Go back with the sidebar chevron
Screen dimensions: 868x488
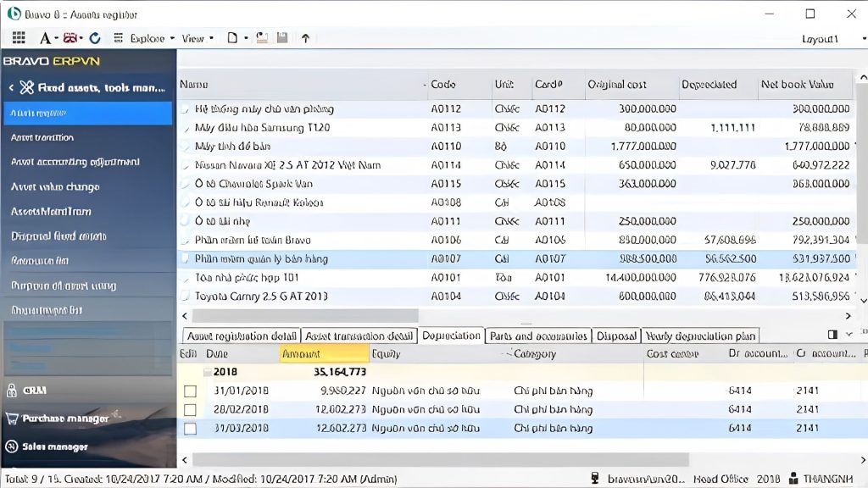pos(11,87)
